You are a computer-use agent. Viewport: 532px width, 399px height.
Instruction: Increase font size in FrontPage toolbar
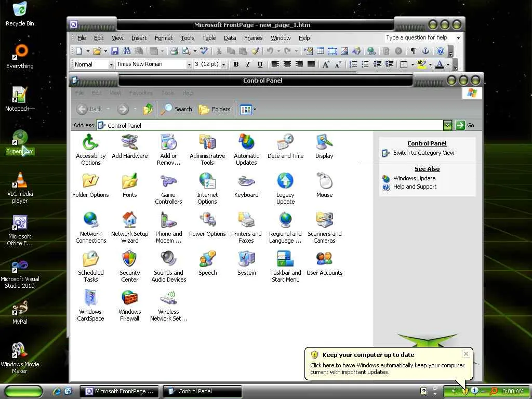[326, 64]
